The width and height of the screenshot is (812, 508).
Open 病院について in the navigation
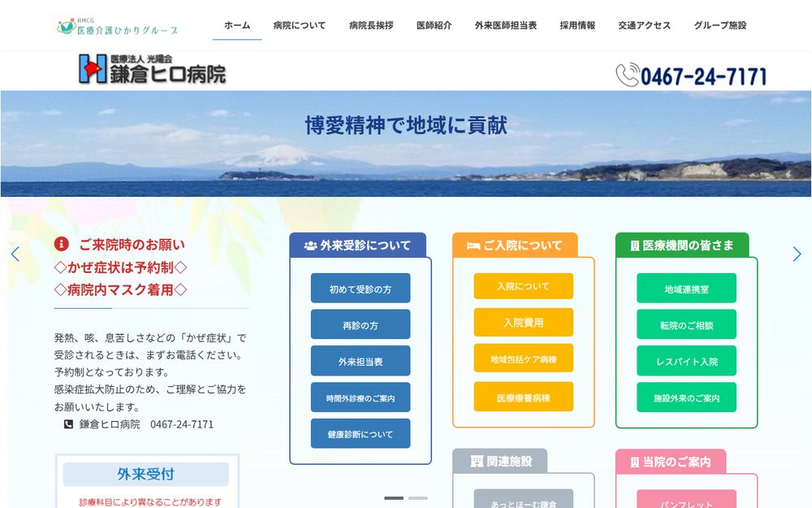tap(300, 25)
